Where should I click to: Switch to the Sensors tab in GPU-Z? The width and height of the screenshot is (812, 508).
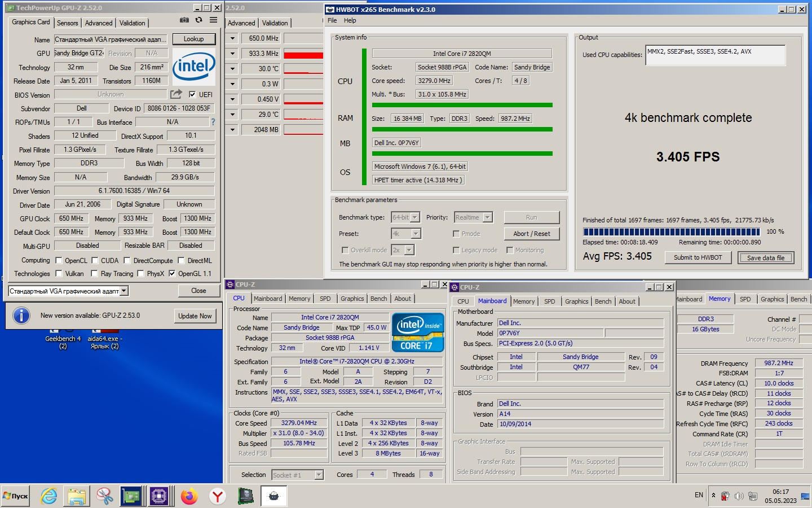(68, 23)
